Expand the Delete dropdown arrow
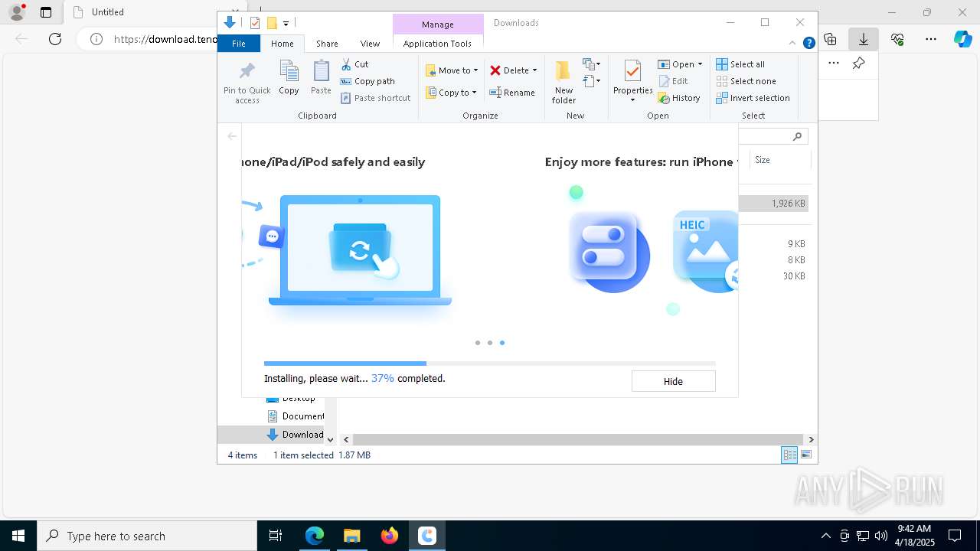Image resolution: width=980 pixels, height=551 pixels. point(534,70)
